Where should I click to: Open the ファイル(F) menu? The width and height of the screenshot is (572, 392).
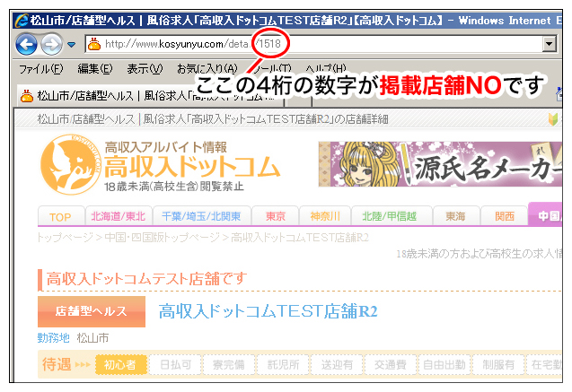tap(41, 68)
